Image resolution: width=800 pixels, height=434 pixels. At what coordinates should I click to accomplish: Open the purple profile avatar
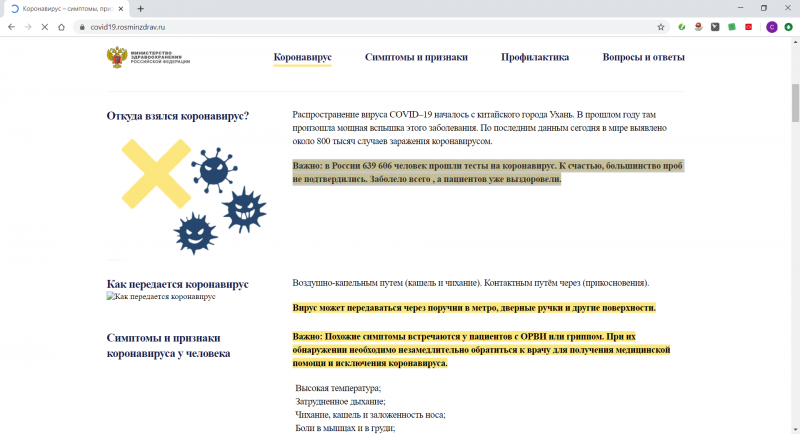[771, 27]
